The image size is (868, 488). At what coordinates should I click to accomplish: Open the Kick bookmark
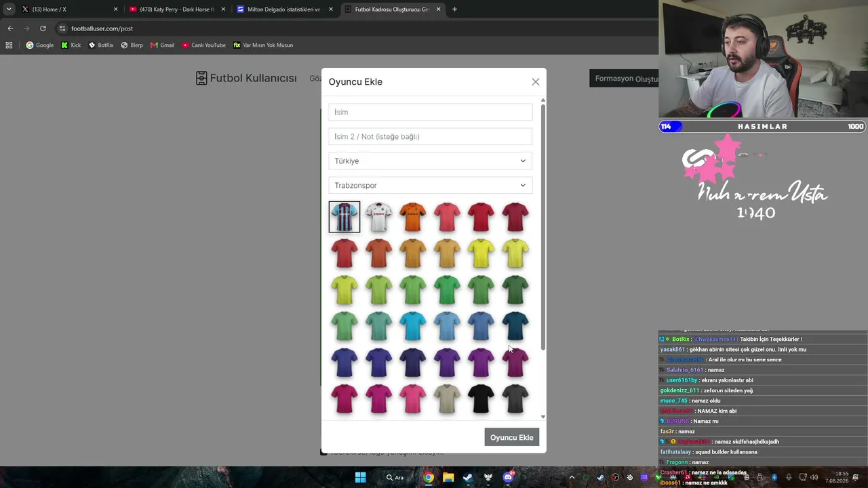coord(71,45)
